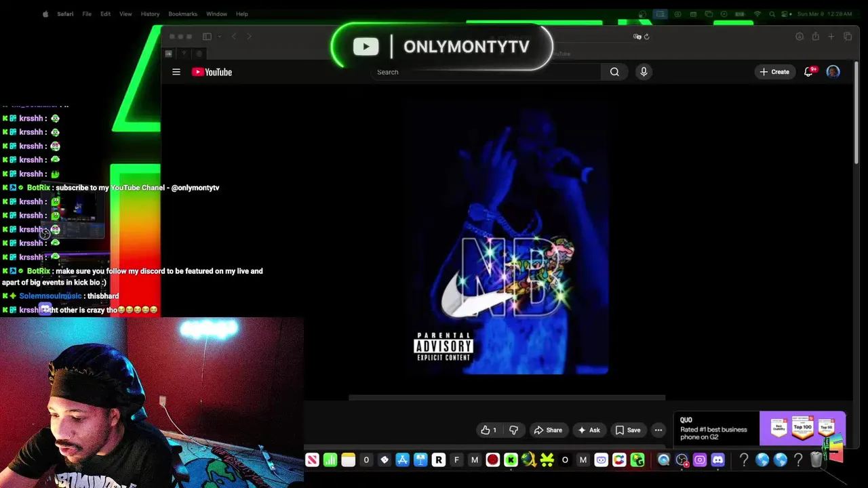Open the Notes app in Dock
Image resolution: width=868 pixels, height=488 pixels.
tap(348, 460)
